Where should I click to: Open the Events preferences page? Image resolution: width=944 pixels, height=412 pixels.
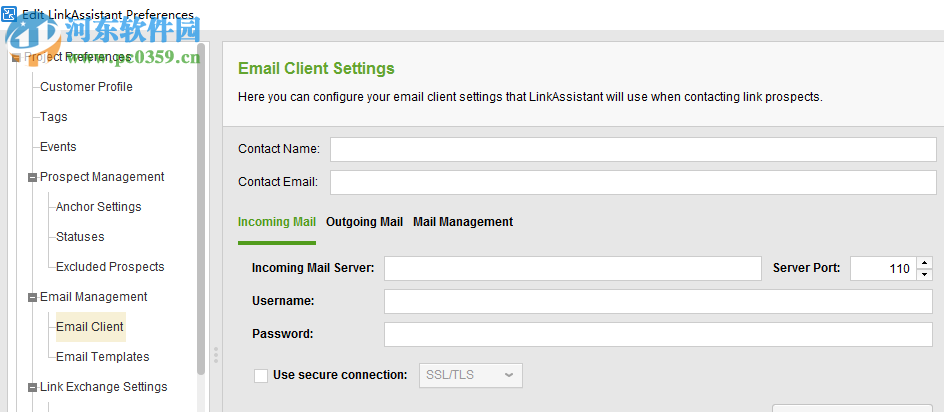(58, 147)
